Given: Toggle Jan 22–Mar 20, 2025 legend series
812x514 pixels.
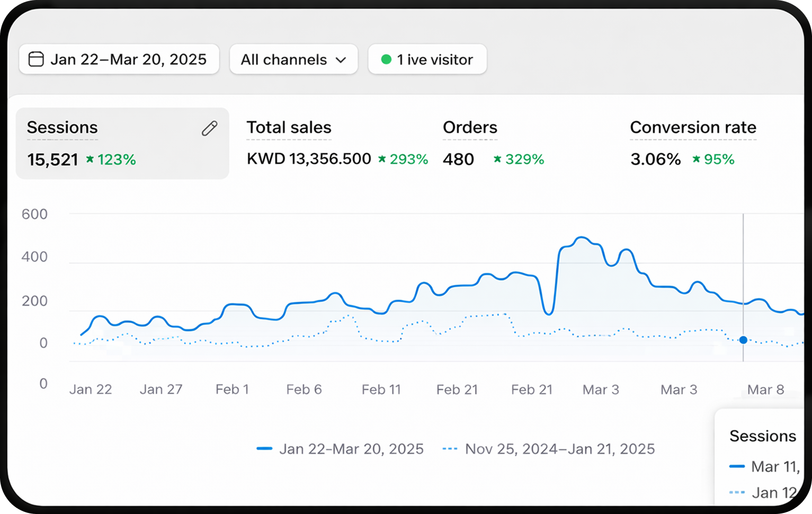Looking at the screenshot, I should pos(351,449).
